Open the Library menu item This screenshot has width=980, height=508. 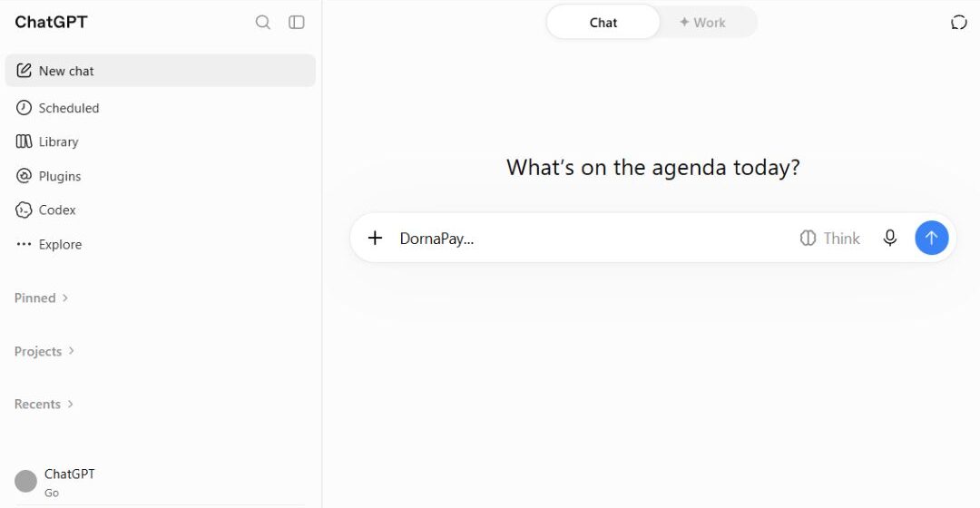coord(160,142)
